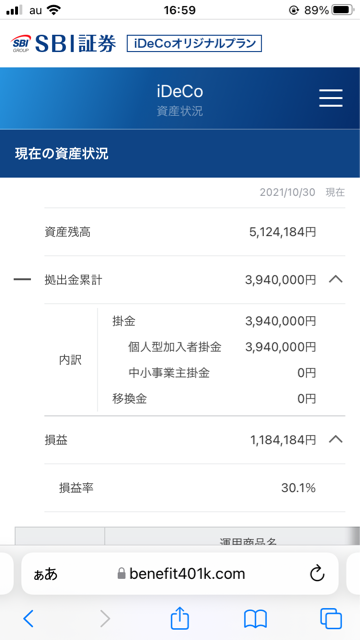The width and height of the screenshot is (360, 640).
Task: Tap the benefit401k.com address field
Action: 180,573
